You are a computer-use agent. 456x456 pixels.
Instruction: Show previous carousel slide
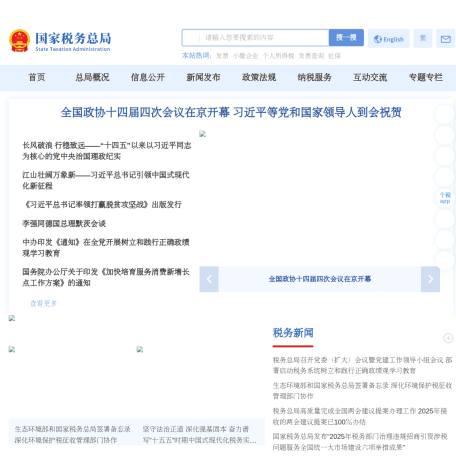[209, 279]
